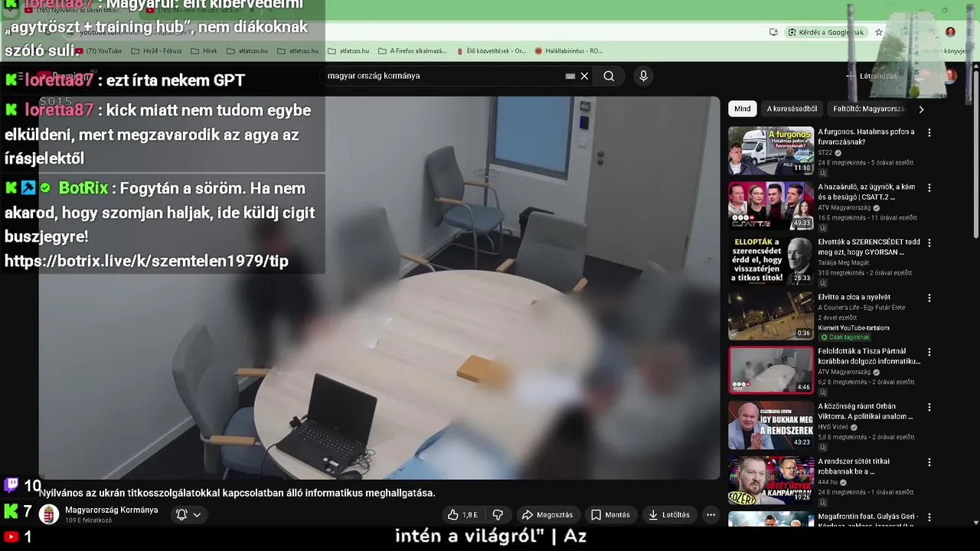
Task: Click the main video player area
Action: point(379,288)
